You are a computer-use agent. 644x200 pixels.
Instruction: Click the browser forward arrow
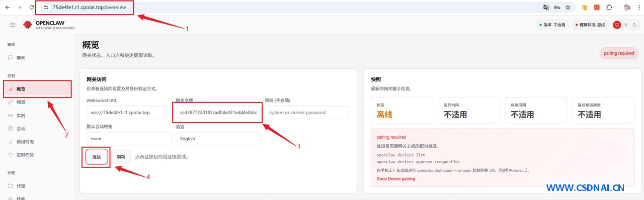tap(20, 8)
